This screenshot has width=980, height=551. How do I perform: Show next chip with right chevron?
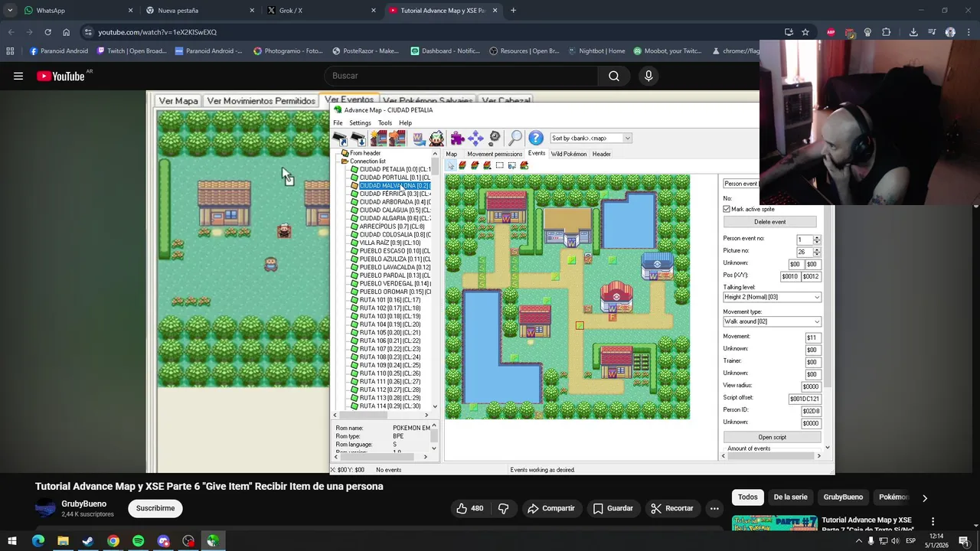coord(924,497)
